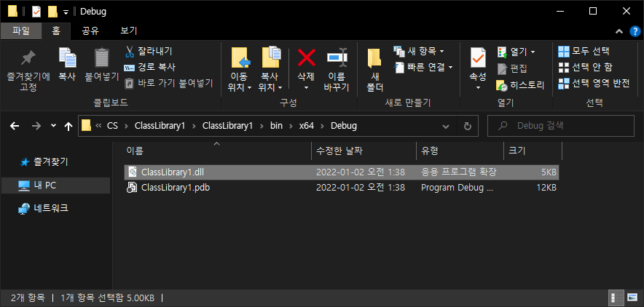Open Customize Quick Access Toolbar dropdown

coord(66,12)
